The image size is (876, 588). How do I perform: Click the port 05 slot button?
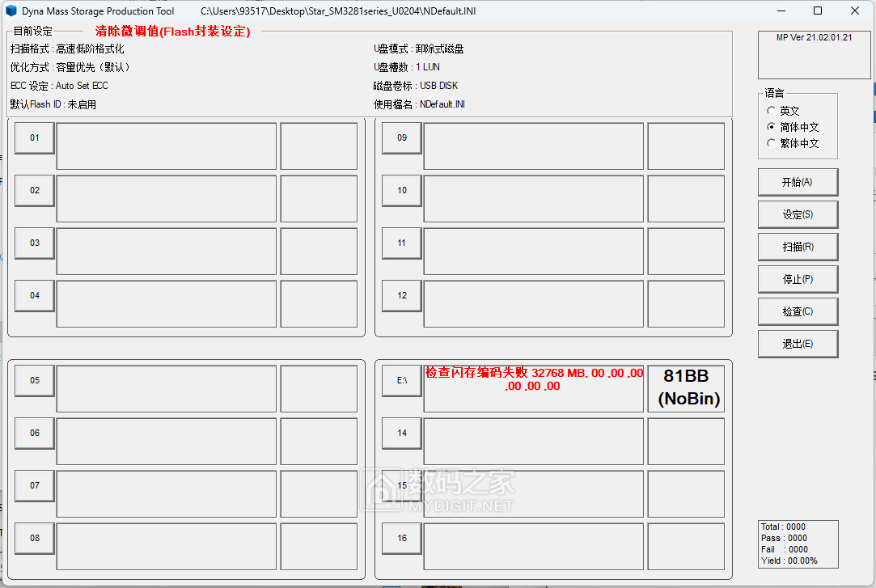(x=34, y=380)
